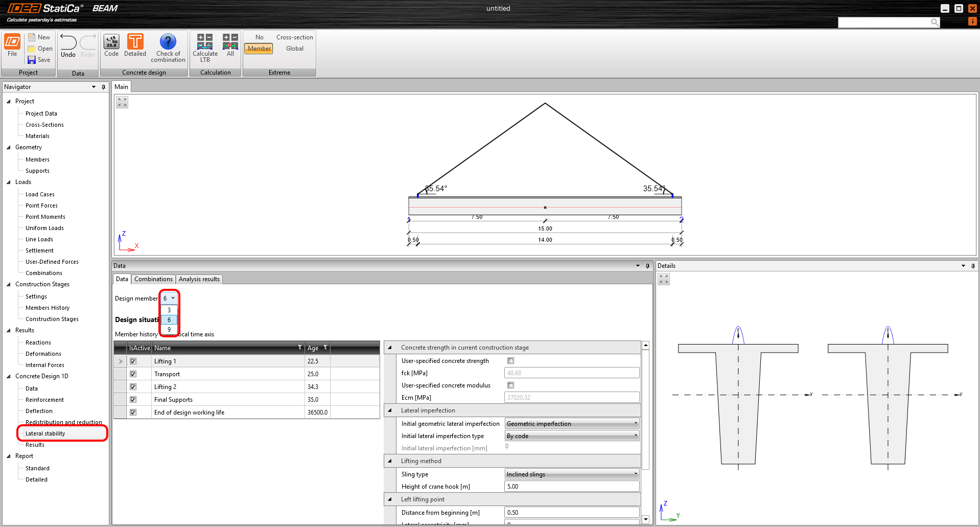Open Initial lateral imperfection type dropdown

(572, 436)
